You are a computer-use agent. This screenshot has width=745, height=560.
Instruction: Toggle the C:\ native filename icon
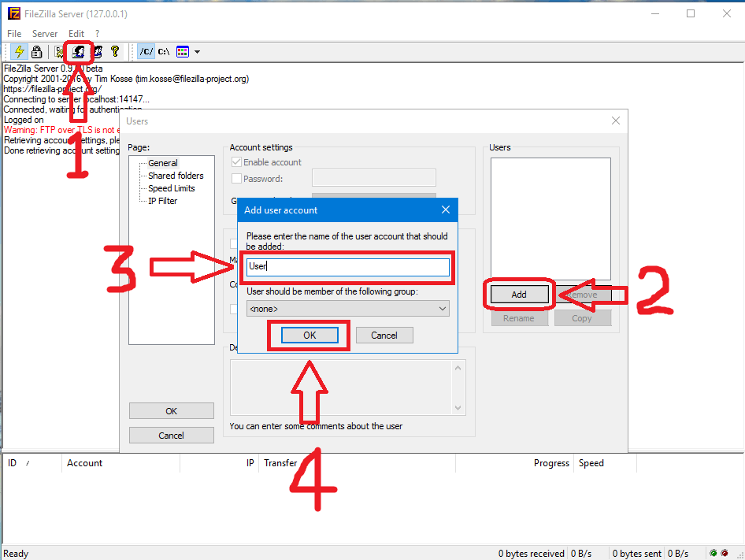(x=163, y=51)
